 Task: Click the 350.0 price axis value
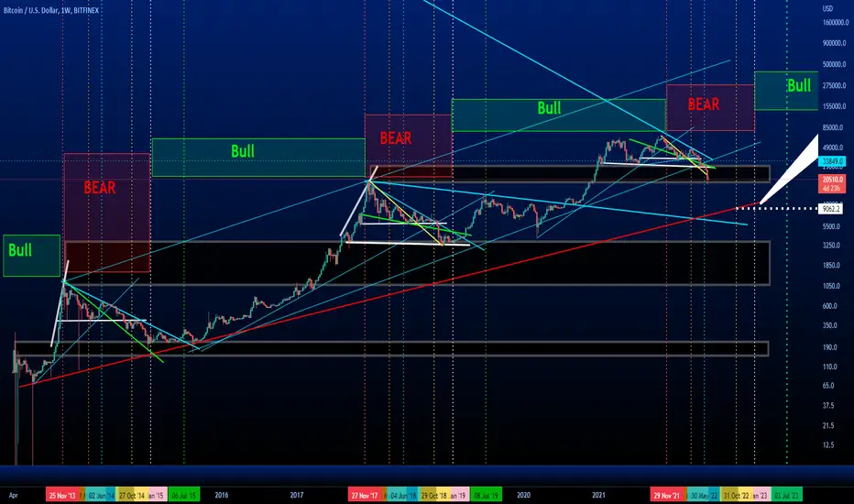tap(830, 325)
